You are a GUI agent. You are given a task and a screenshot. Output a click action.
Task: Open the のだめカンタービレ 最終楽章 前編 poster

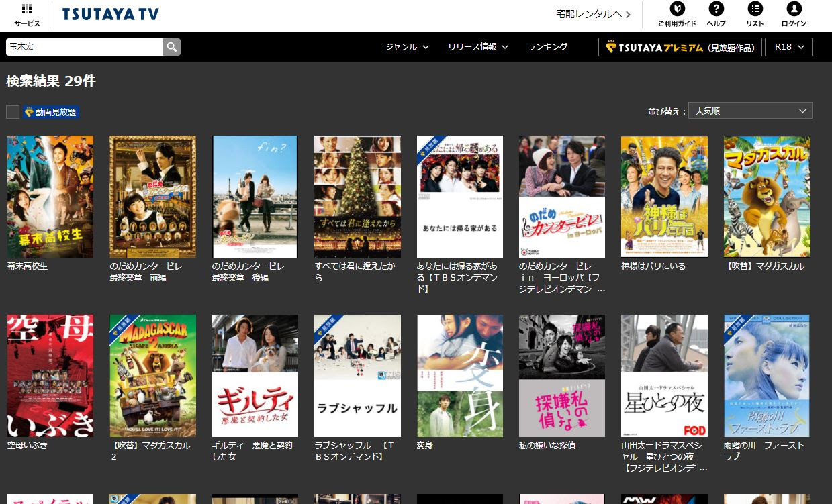[x=153, y=197]
